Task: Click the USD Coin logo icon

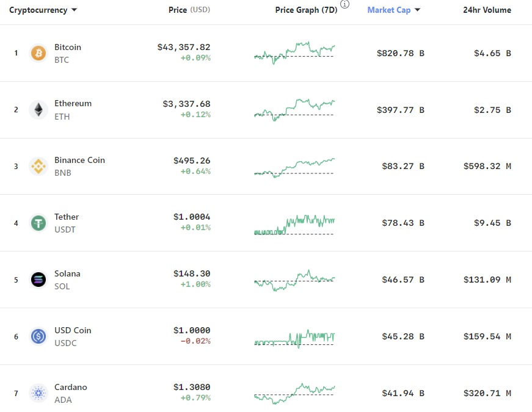Action: (x=38, y=336)
